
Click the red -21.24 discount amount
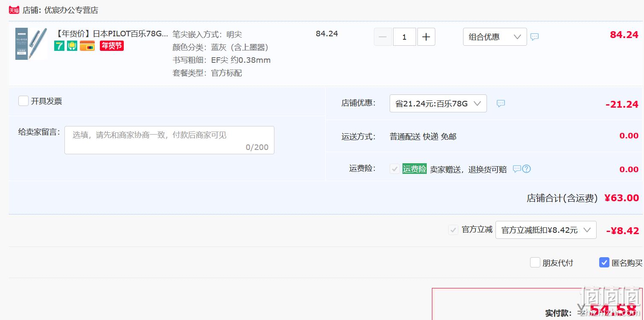coord(622,104)
